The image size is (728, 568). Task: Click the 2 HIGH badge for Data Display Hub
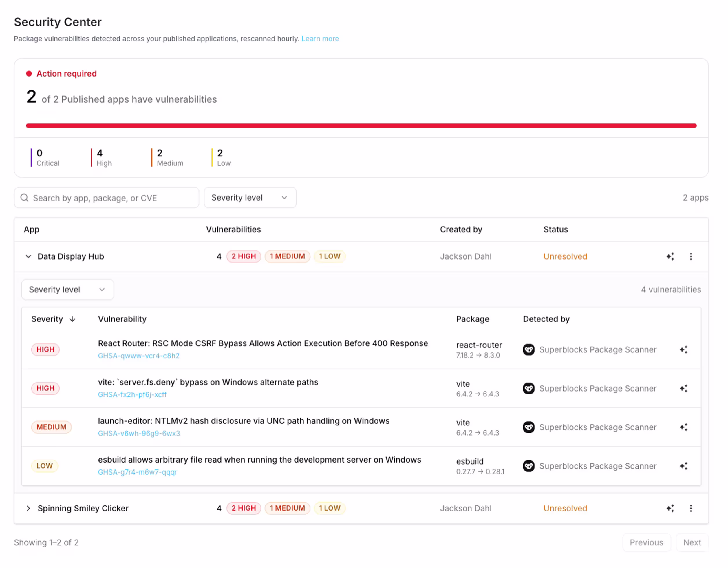(244, 256)
